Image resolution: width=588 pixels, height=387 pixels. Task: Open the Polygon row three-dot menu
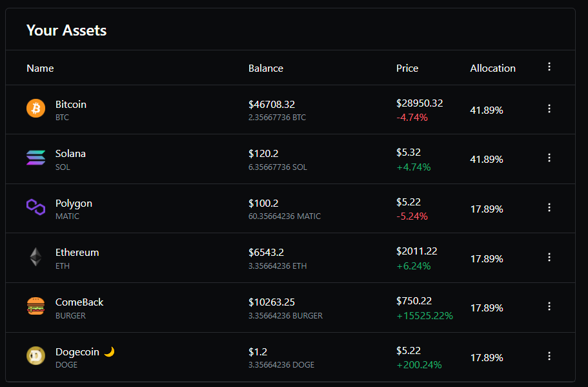point(549,207)
